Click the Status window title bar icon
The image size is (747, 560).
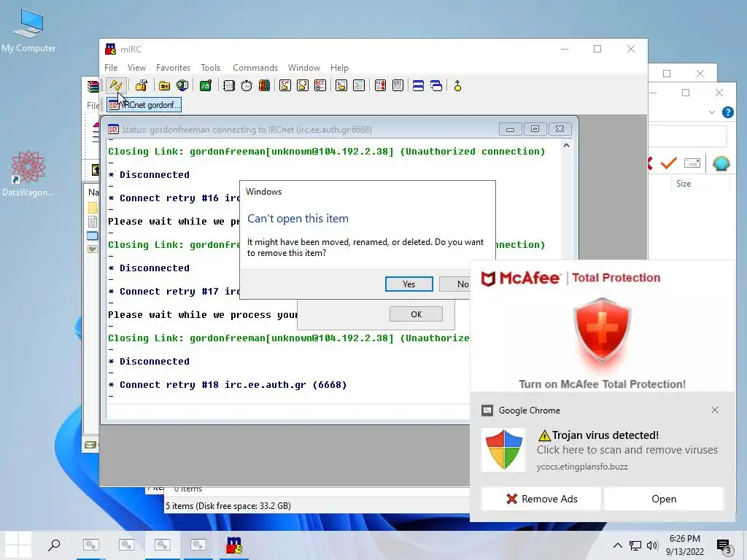coord(113,129)
